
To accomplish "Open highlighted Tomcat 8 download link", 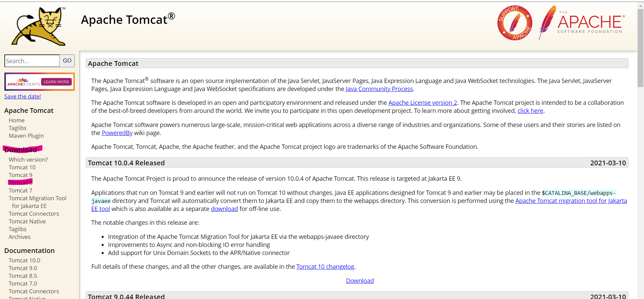I will tap(20, 182).
